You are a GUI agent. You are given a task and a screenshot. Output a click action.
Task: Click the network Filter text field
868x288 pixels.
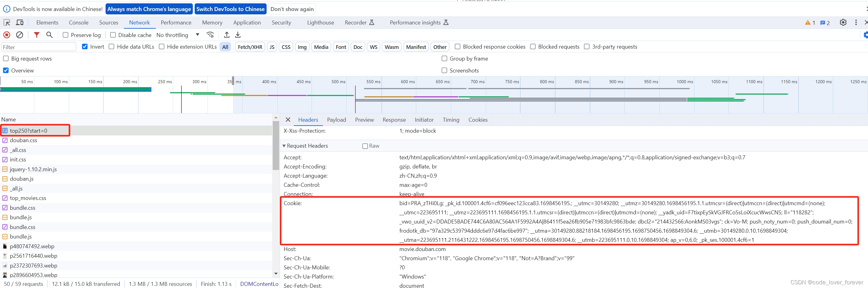[39, 47]
